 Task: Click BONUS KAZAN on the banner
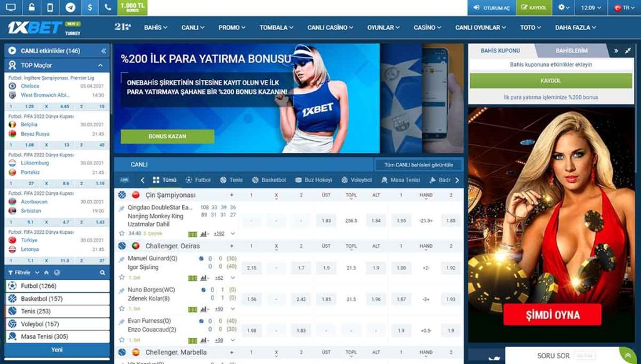pos(167,136)
